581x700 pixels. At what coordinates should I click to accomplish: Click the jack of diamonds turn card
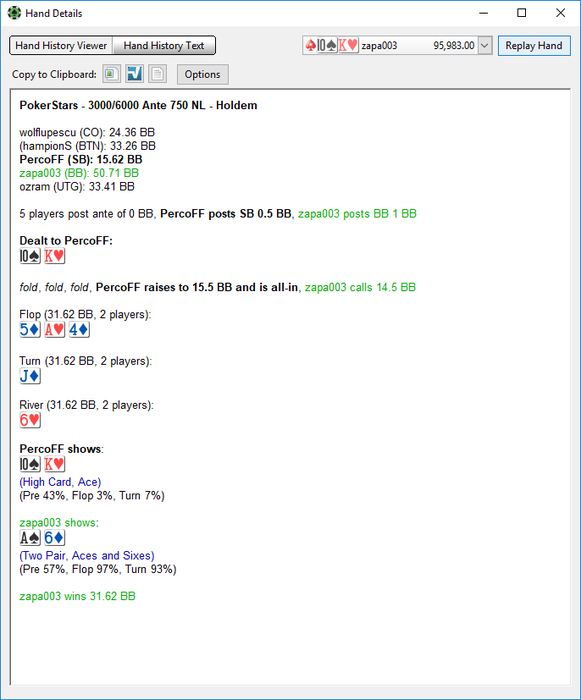pyautogui.click(x=30, y=376)
